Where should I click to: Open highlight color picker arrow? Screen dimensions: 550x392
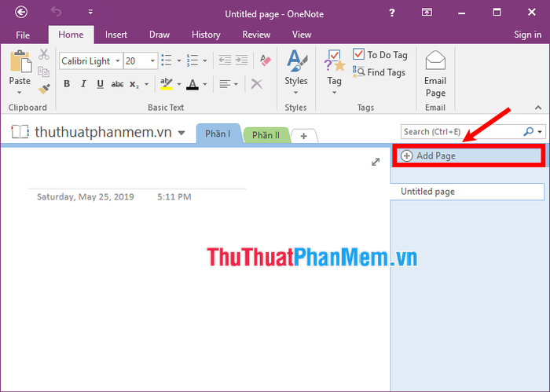[179, 84]
